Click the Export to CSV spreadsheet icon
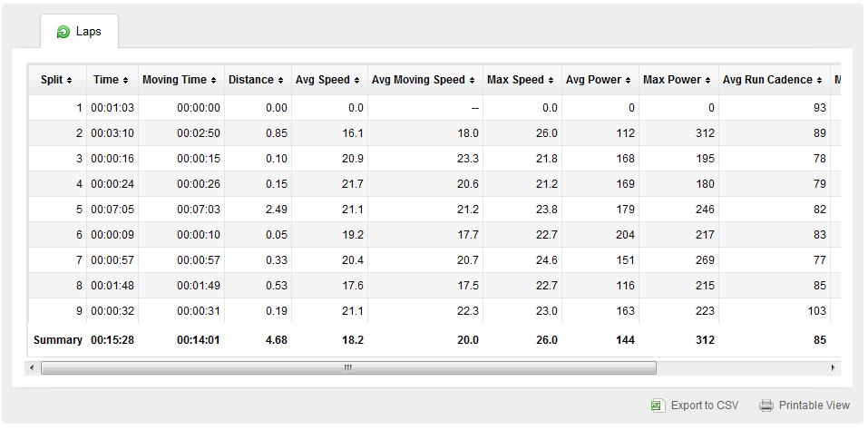This screenshot has height=430, width=868. tap(658, 406)
